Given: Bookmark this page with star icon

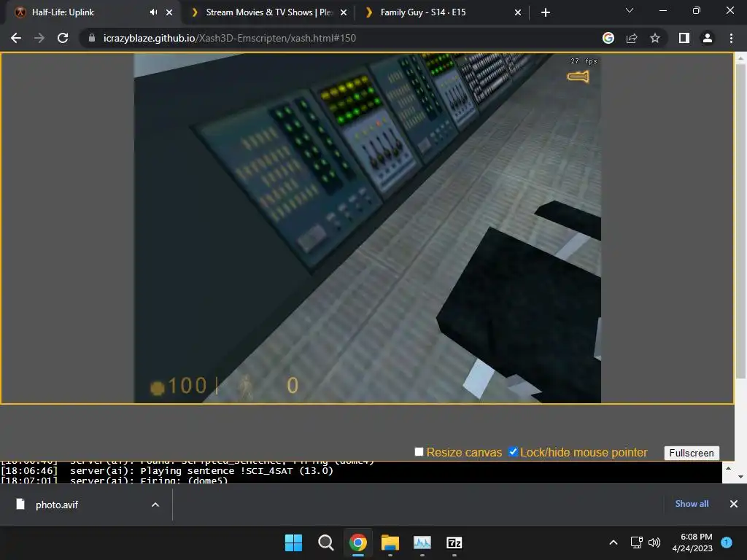Looking at the screenshot, I should pos(655,38).
